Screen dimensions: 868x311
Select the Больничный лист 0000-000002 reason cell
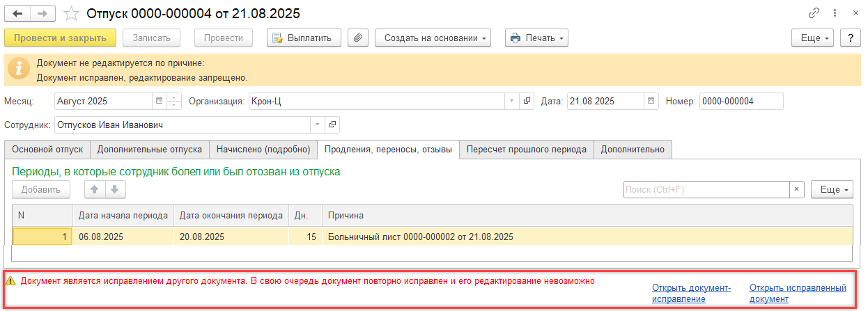587,237
